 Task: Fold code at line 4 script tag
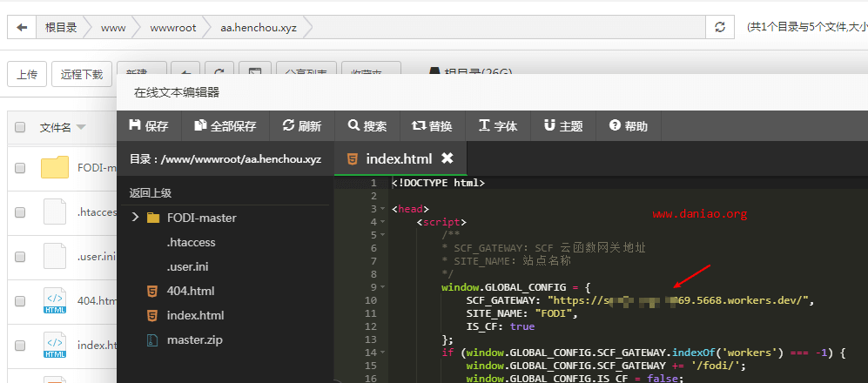click(x=382, y=222)
